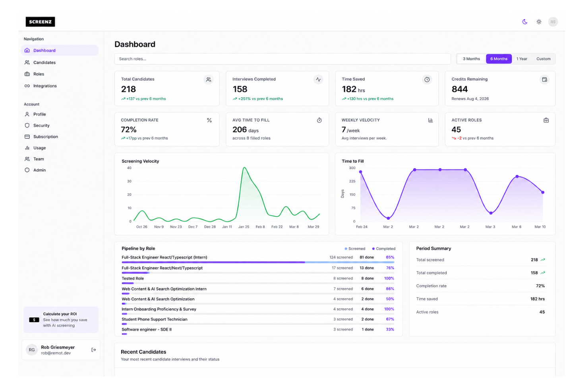Click the RG avatar in sidebar footer
Screen dimensions: 588x392
pos(32,350)
